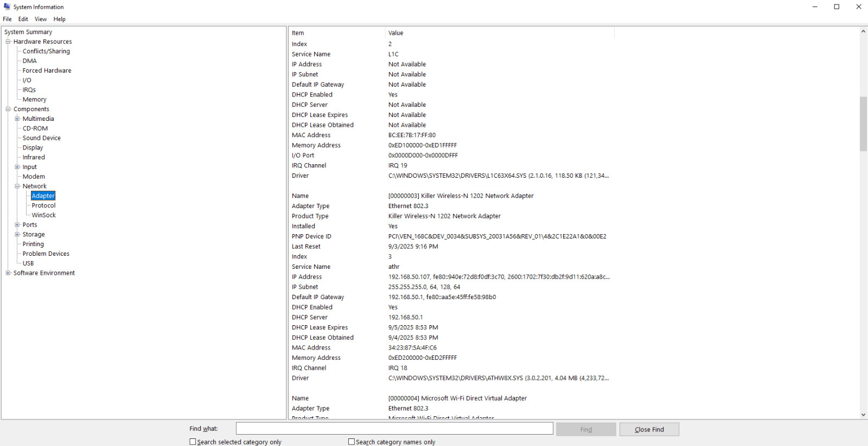Click the MAC Address value 34:23:87:5A:4F:C6
The width and height of the screenshot is (868, 446).
[412, 347]
